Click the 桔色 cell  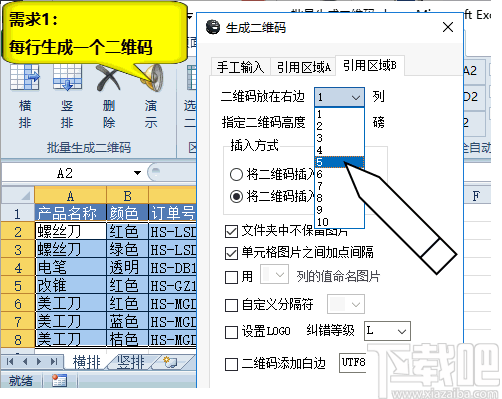coord(127,339)
